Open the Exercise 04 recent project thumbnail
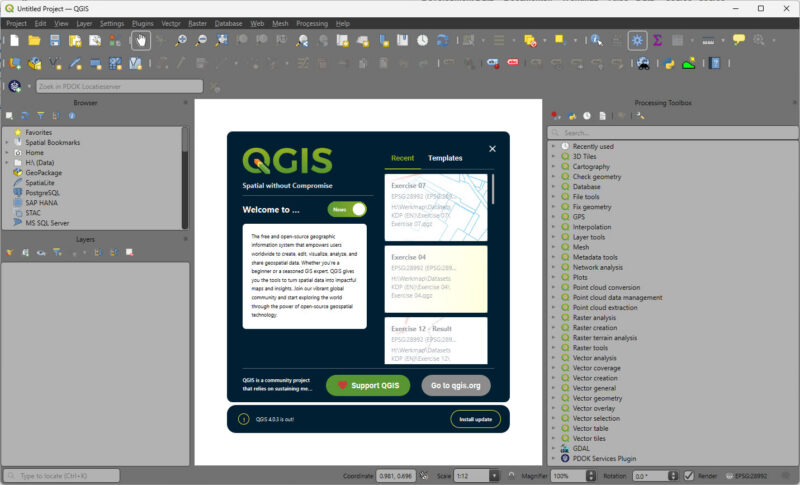 tap(436, 279)
